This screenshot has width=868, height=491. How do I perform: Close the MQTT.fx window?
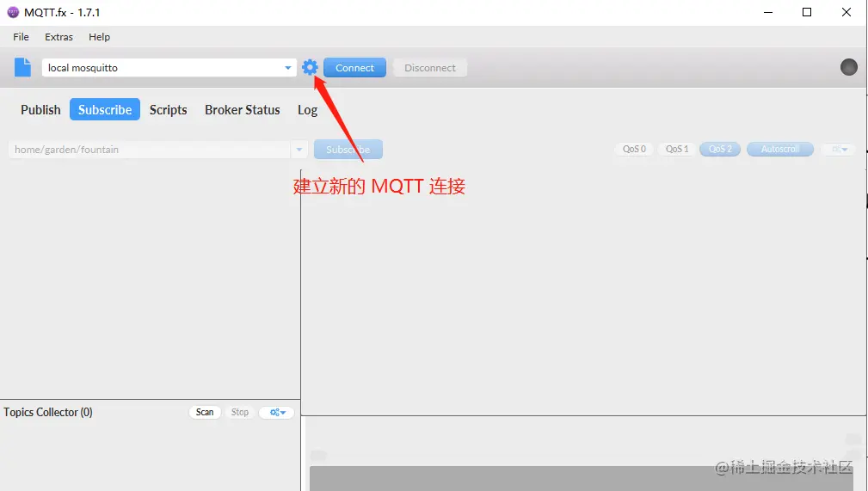pos(846,12)
